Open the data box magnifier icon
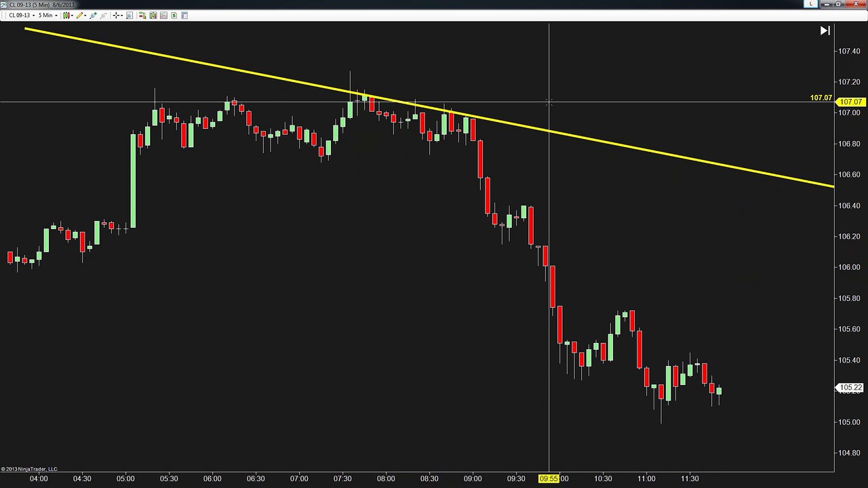The width and height of the screenshot is (868, 488). 130,16
